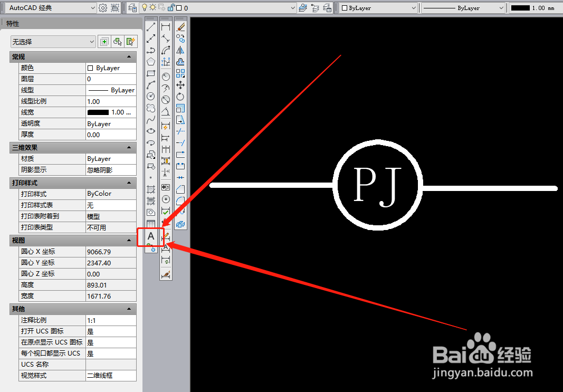Click Select Objects button in properties panel
Screen dimensions: 563x392
coord(118,42)
